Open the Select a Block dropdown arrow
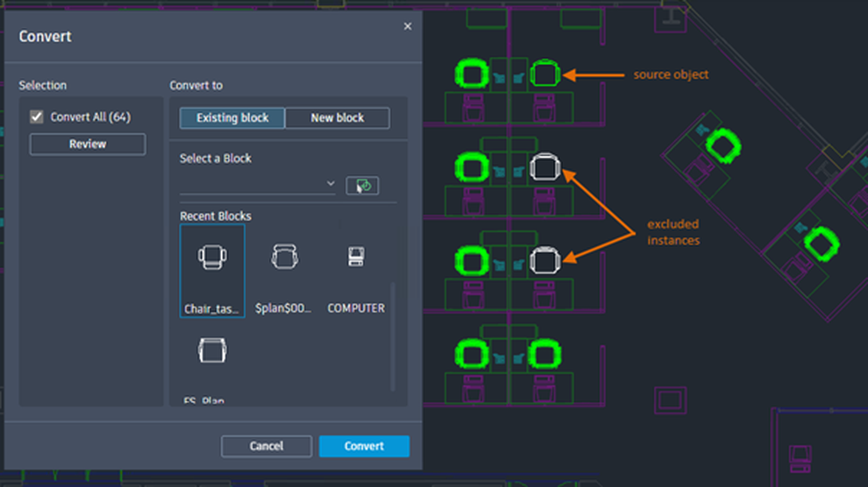The image size is (868, 487). coord(331,184)
